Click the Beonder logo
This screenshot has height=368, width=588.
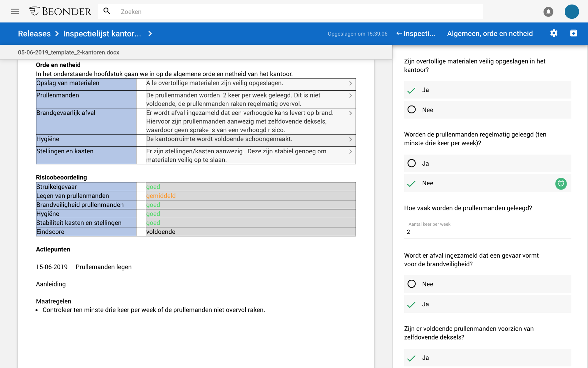[60, 11]
